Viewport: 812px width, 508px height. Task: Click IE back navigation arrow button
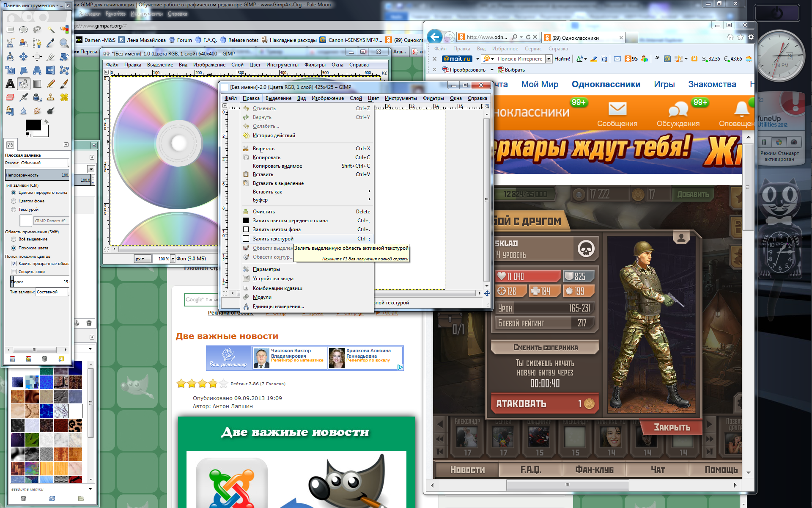[x=434, y=37]
